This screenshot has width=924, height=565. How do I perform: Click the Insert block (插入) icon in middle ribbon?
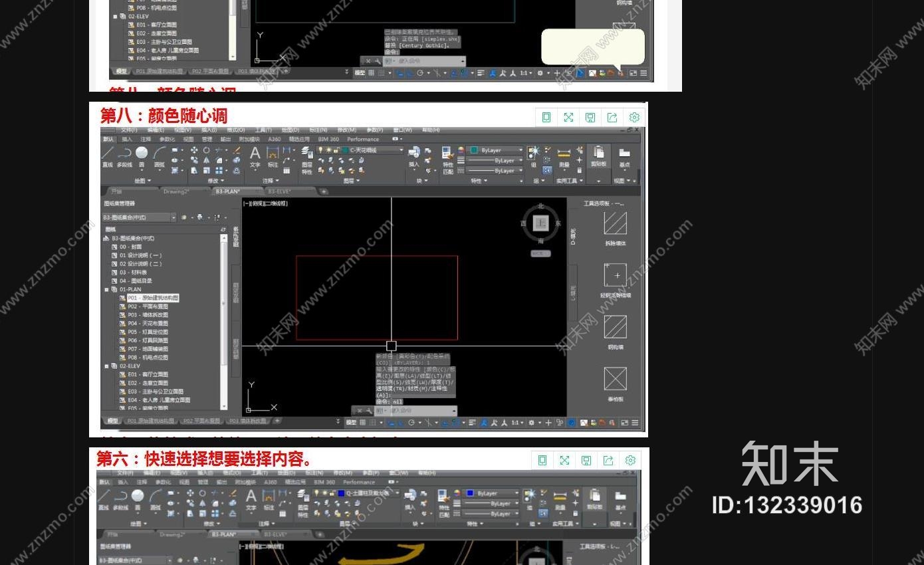pyautogui.click(x=414, y=156)
